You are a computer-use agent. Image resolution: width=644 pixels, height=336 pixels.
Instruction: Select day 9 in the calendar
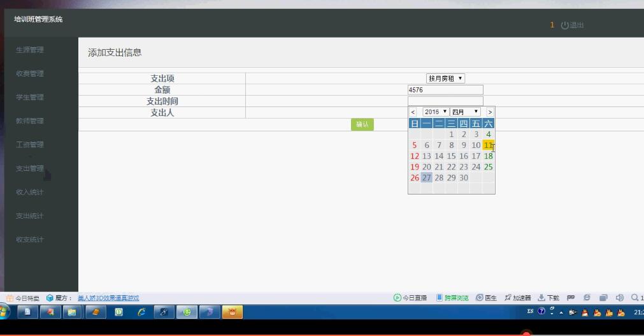(464, 145)
